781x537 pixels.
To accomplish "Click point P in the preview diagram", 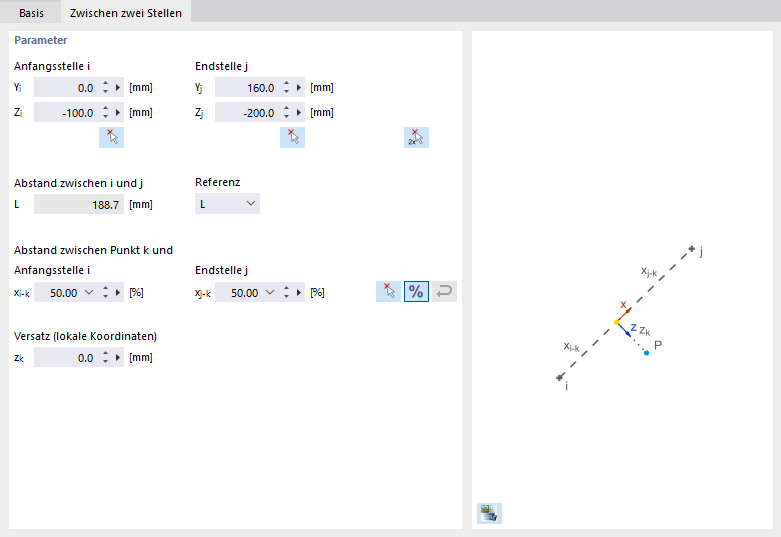I will [x=647, y=353].
